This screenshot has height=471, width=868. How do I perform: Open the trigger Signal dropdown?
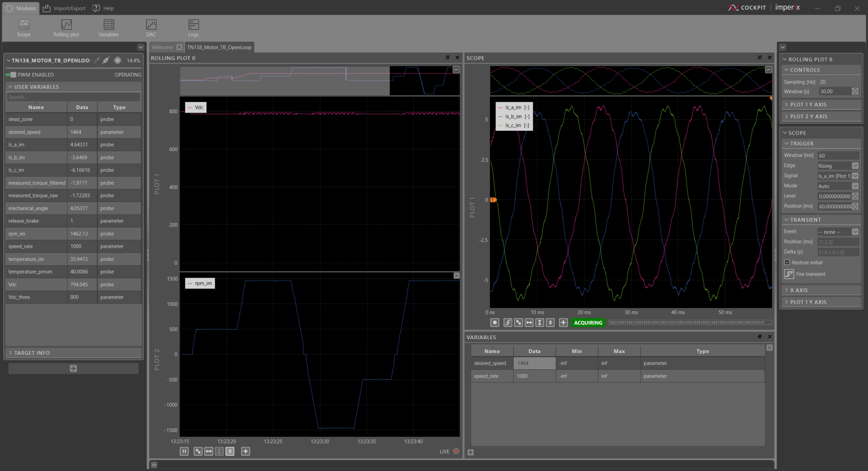[838, 176]
